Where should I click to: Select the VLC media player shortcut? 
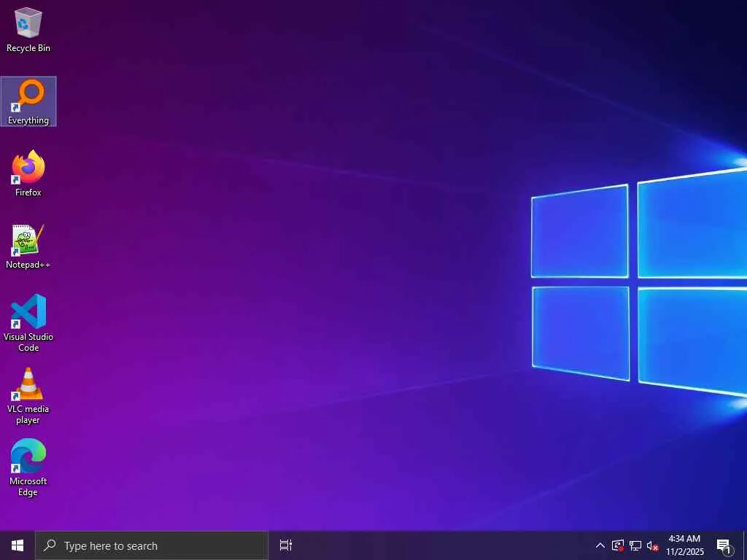tap(28, 396)
